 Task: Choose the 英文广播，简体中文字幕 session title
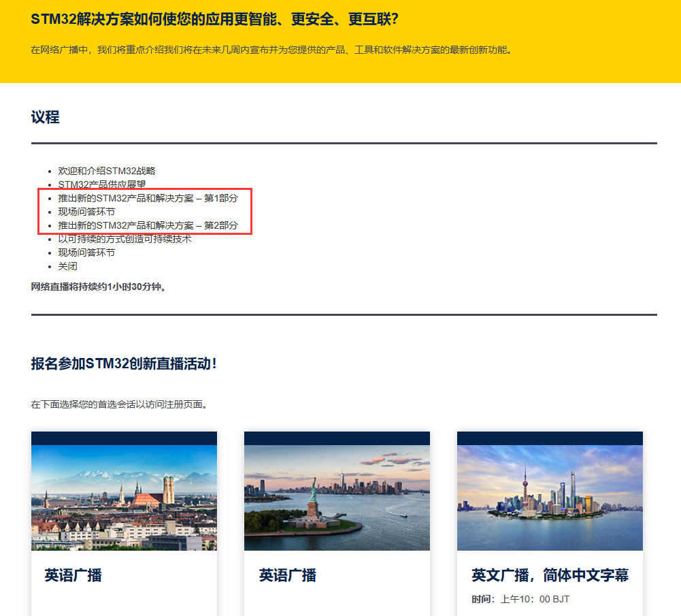tap(550, 575)
